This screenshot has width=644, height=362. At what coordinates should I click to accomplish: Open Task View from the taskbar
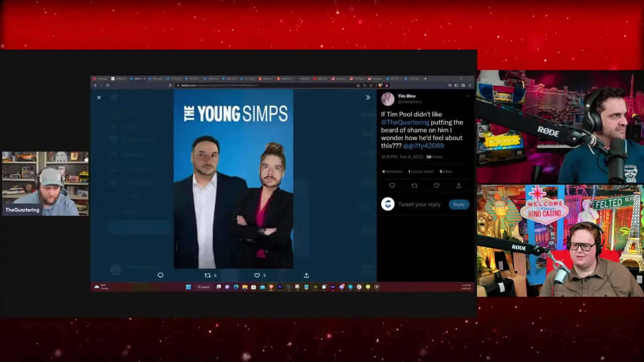tap(218, 287)
